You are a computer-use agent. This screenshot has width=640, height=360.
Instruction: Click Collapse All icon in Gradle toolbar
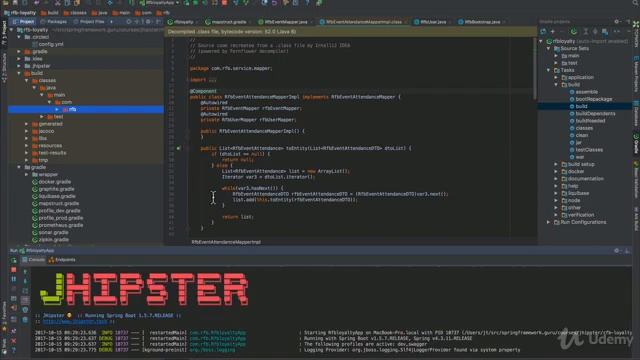pyautogui.click(x=595, y=31)
